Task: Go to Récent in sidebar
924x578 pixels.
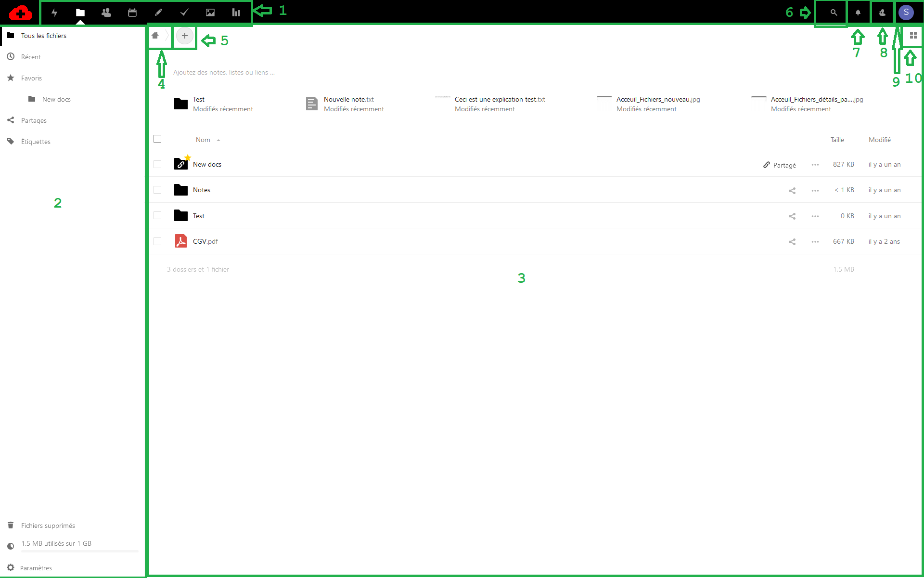Action: (x=31, y=57)
